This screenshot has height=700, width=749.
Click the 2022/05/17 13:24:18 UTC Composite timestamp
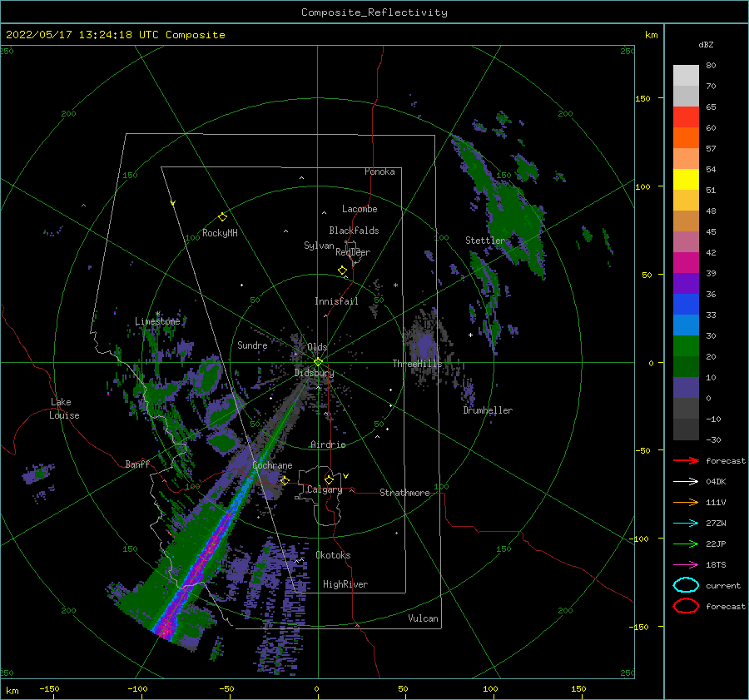[115, 35]
